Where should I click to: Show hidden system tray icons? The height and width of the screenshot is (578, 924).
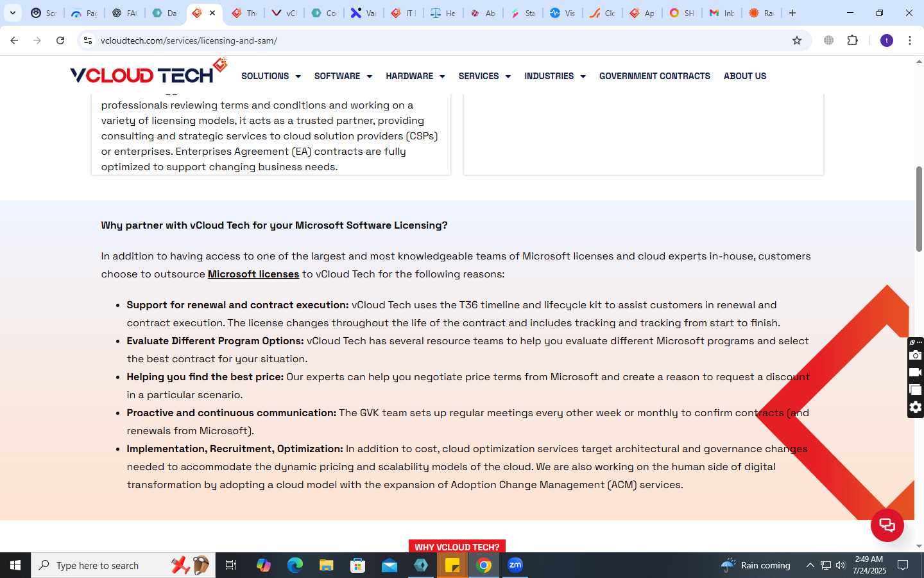click(810, 565)
